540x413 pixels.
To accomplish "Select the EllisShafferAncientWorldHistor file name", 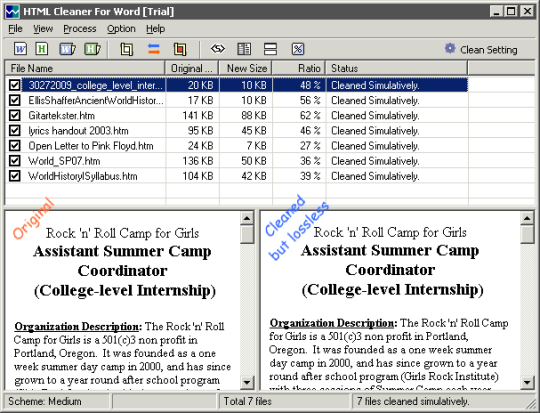I will (96, 100).
